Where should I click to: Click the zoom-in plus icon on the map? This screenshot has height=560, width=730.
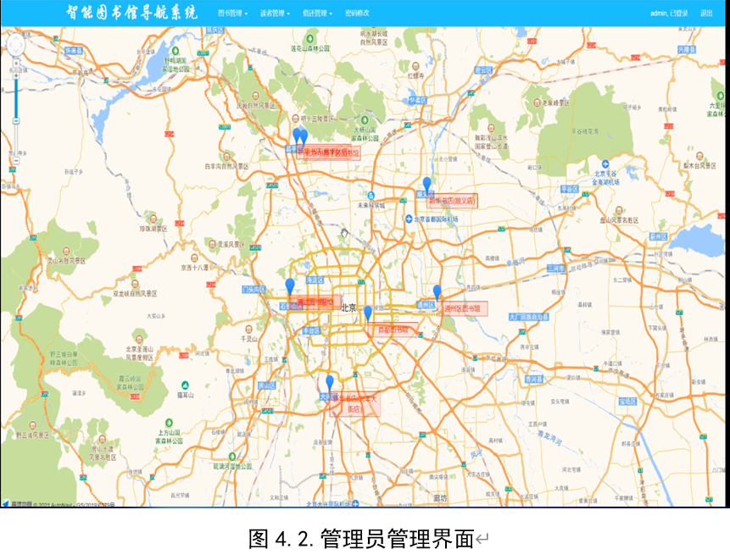point(16,75)
